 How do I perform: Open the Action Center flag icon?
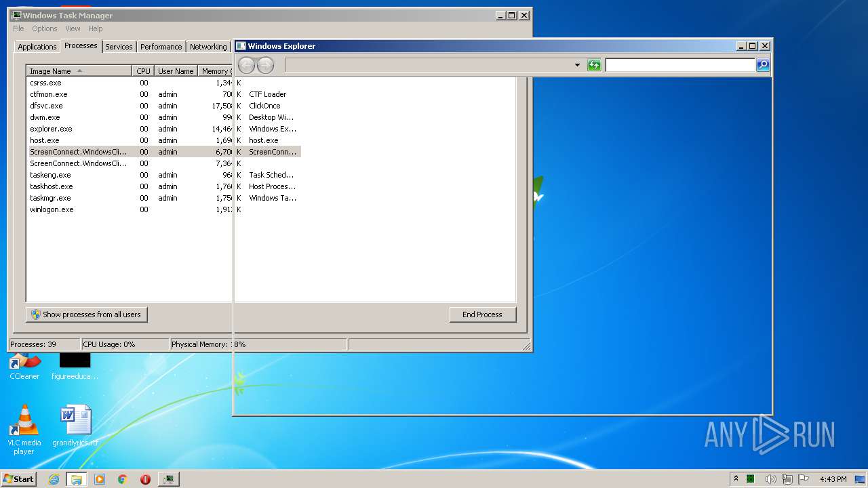(x=804, y=479)
